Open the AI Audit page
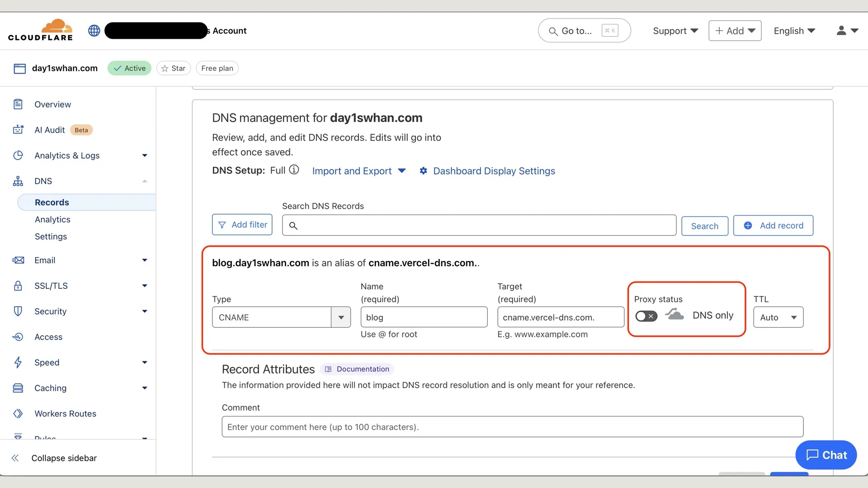This screenshot has height=488, width=868. tap(50, 130)
